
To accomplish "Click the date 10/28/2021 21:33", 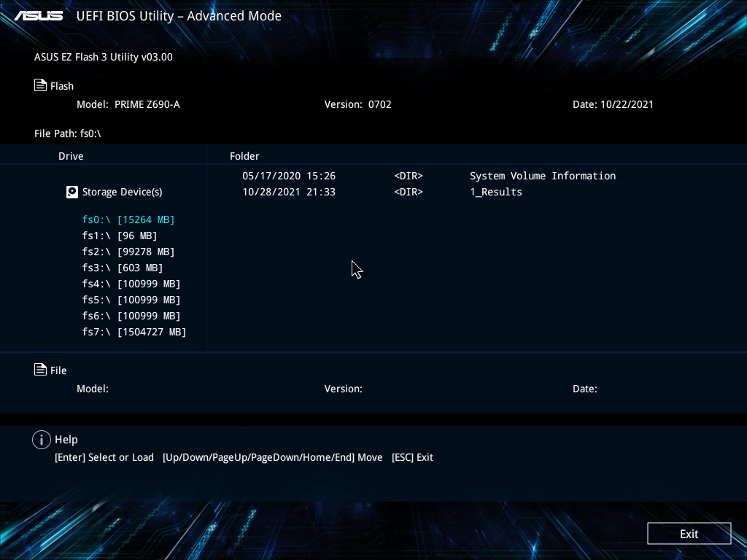I will point(289,192).
